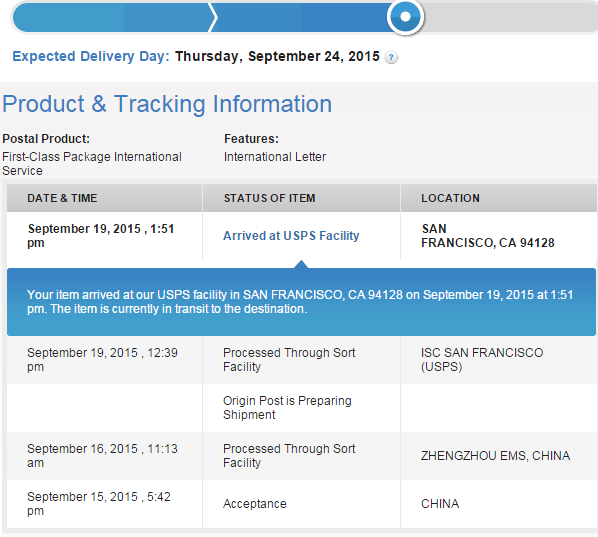Click the circular progress marker on tracking bar

(405, 17)
